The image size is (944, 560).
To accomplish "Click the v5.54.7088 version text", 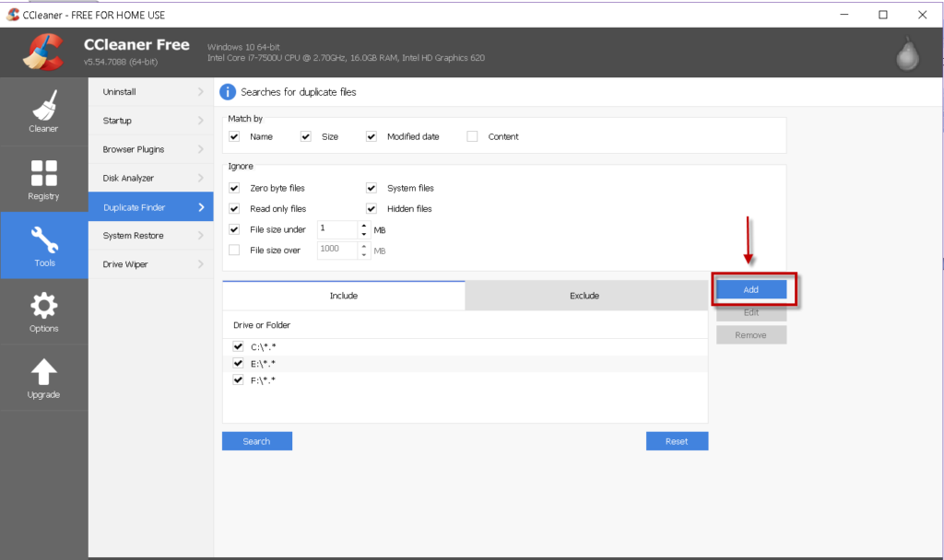I will pos(121,62).
